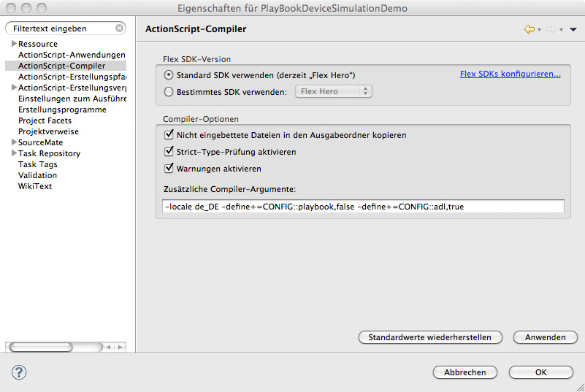Image resolution: width=585 pixels, height=392 pixels.
Task: Select WikiText in the tree
Action: [x=35, y=186]
